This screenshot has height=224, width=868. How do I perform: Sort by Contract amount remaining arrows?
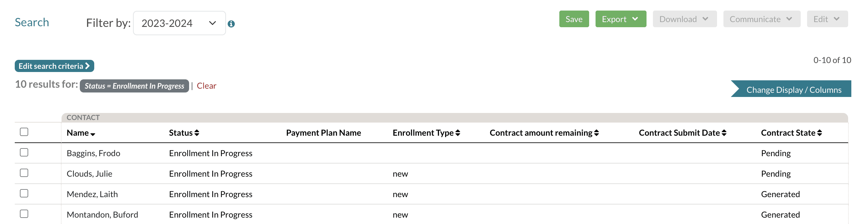[597, 133]
